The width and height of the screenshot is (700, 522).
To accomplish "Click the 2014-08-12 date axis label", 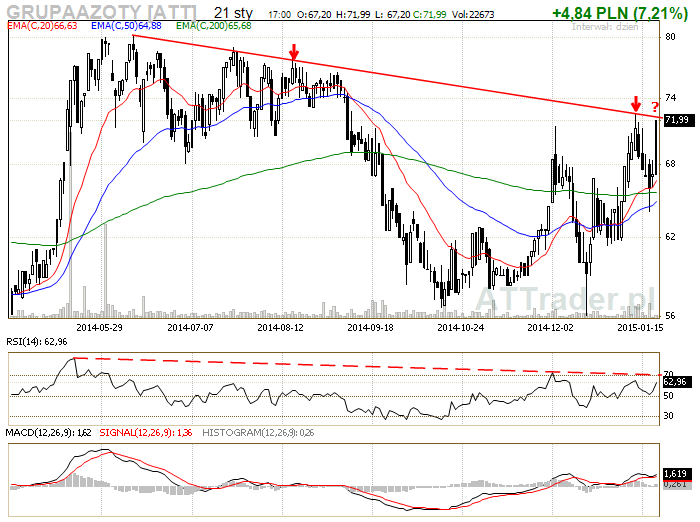I will tap(280, 327).
